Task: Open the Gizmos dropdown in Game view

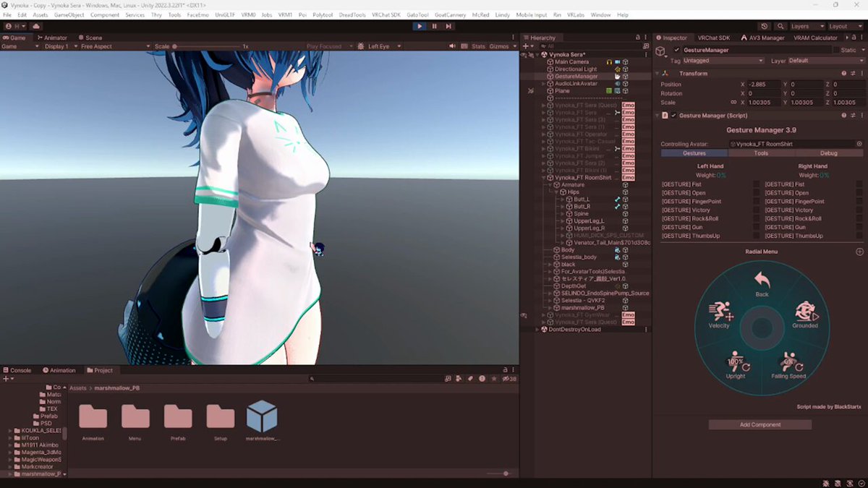Action: click(502, 46)
